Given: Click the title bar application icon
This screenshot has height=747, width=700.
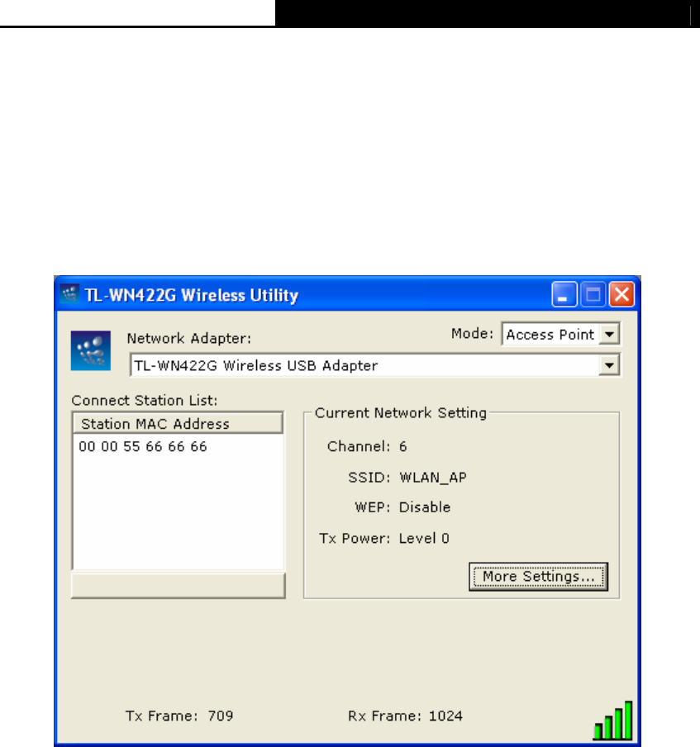Looking at the screenshot, I should pyautogui.click(x=69, y=294).
